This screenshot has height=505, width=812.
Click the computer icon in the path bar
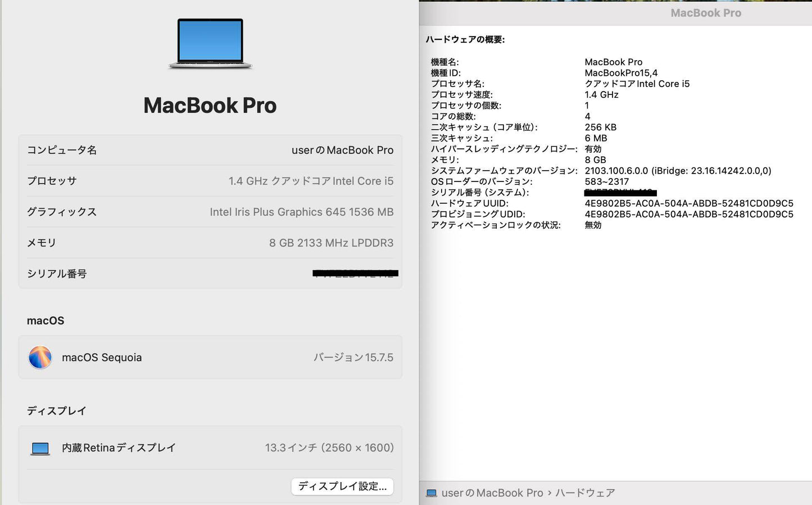tap(432, 493)
